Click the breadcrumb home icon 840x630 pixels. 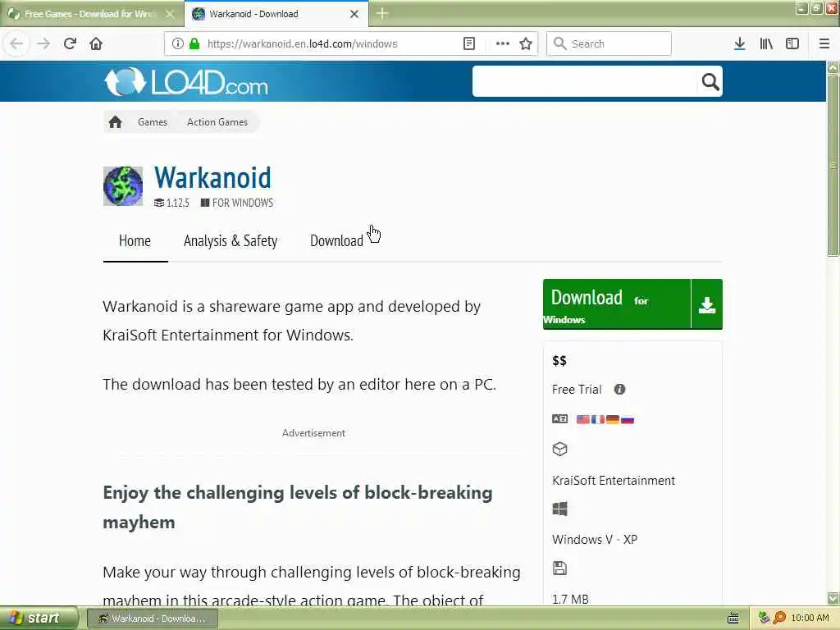(x=115, y=122)
